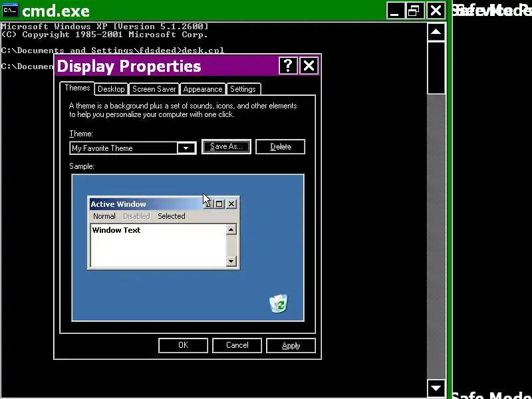Click Cancel in Display Properties

coord(237,345)
